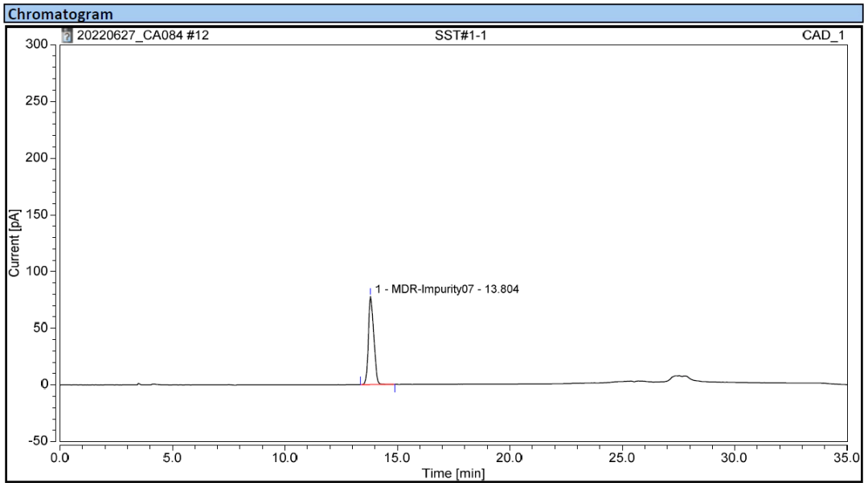The width and height of the screenshot is (868, 483).
Task: Click the CAD_1 channel label
Action: pyautogui.click(x=823, y=35)
